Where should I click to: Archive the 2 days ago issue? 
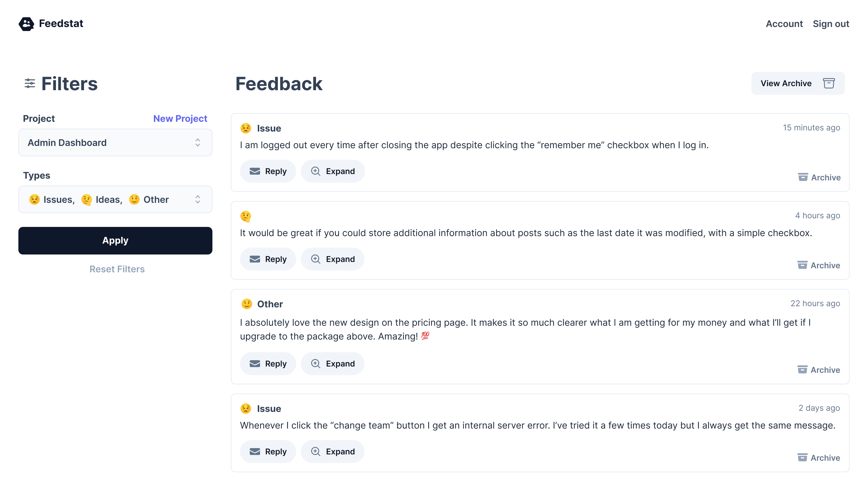(819, 458)
